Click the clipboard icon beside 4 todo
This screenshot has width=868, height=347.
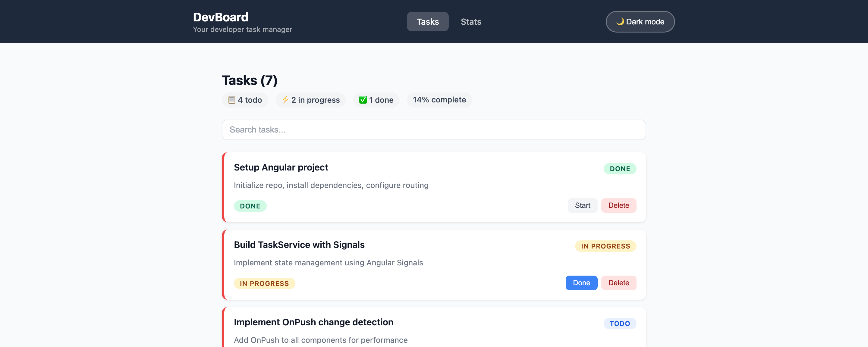click(x=231, y=100)
